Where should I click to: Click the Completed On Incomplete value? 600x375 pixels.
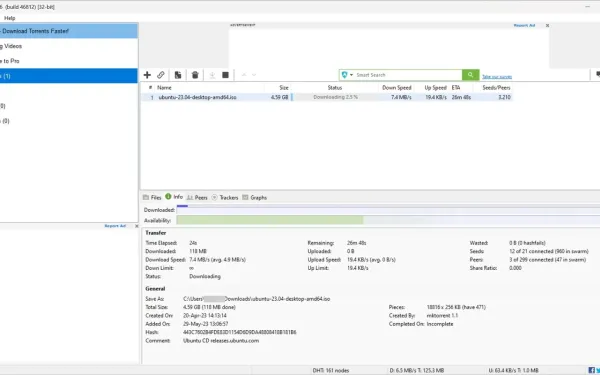[440, 324]
